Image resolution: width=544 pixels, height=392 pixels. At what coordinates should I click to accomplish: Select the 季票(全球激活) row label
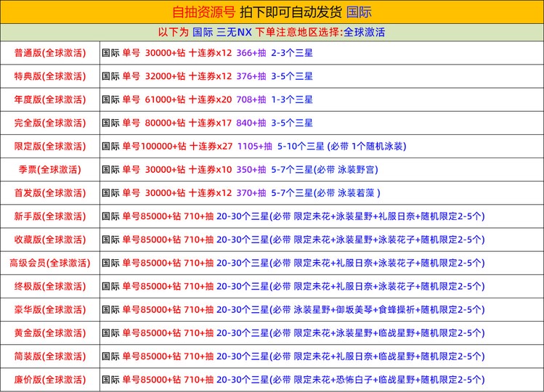pos(50,170)
